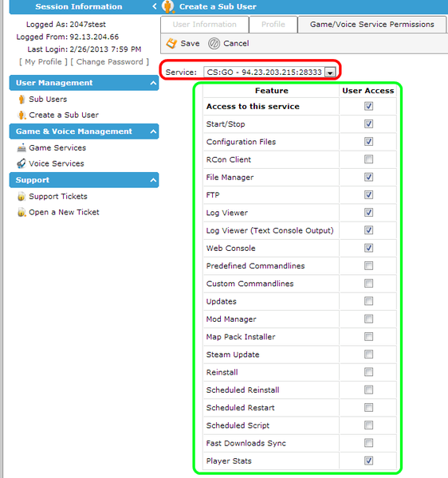The height and width of the screenshot is (478, 448).
Task: Open the My Profile link
Action: [x=43, y=62]
